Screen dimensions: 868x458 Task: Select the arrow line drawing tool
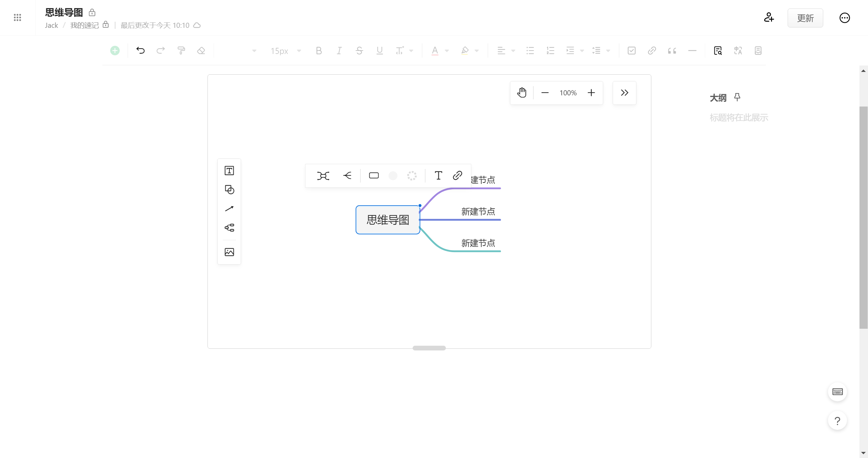229,209
